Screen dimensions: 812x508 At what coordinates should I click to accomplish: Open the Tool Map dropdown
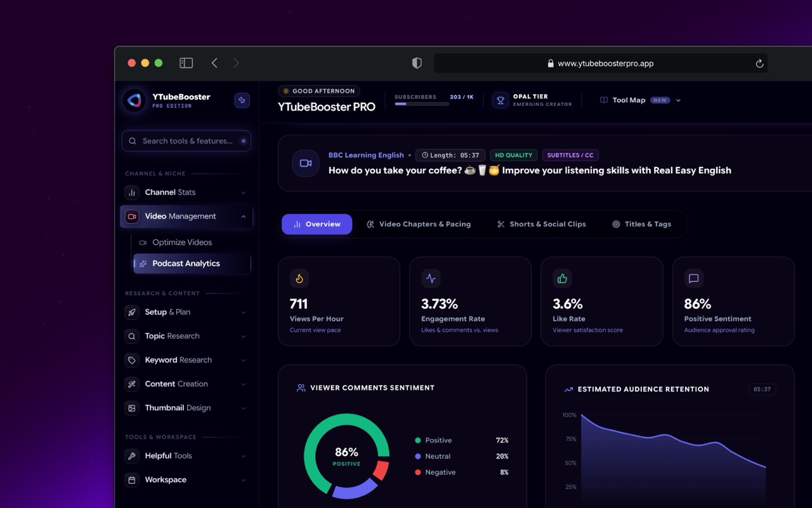(x=641, y=100)
